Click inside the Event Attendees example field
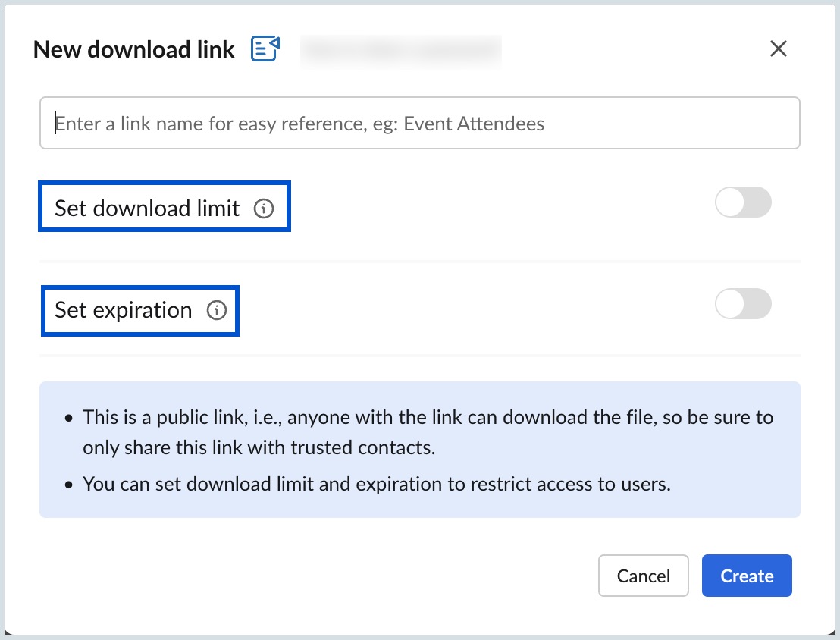Image resolution: width=840 pixels, height=640 pixels. point(420,122)
